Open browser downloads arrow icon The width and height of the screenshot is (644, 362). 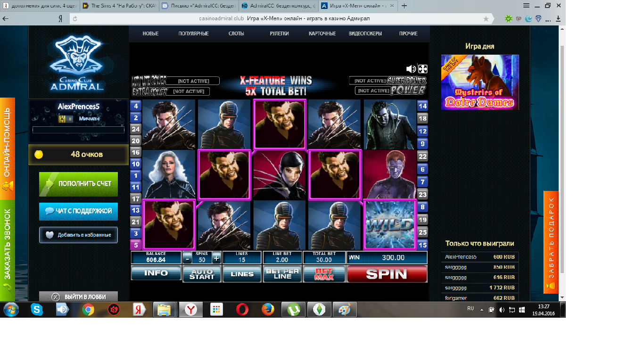558,19
